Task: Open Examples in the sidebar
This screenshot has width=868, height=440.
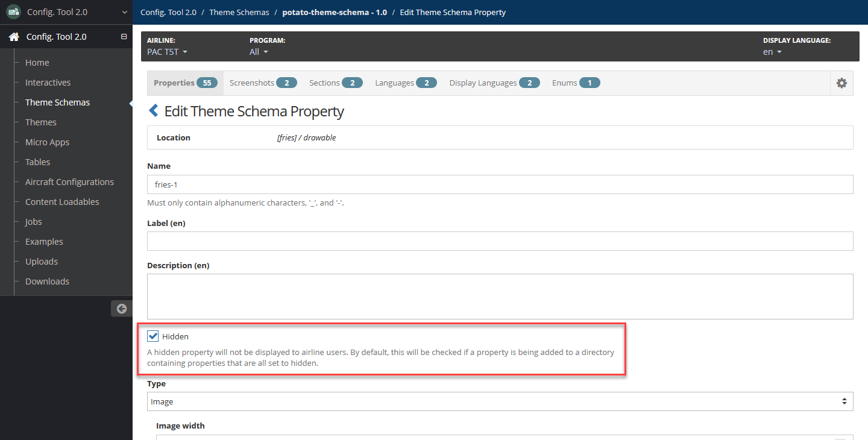Action: pos(44,242)
